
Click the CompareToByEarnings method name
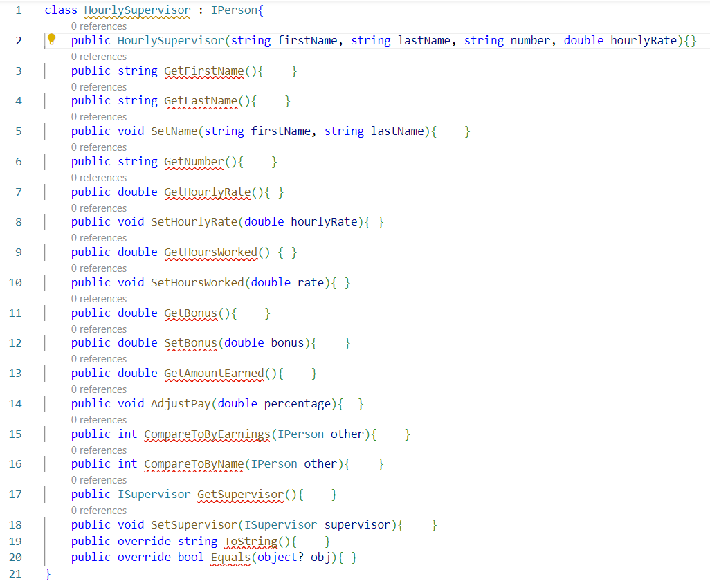point(208,434)
